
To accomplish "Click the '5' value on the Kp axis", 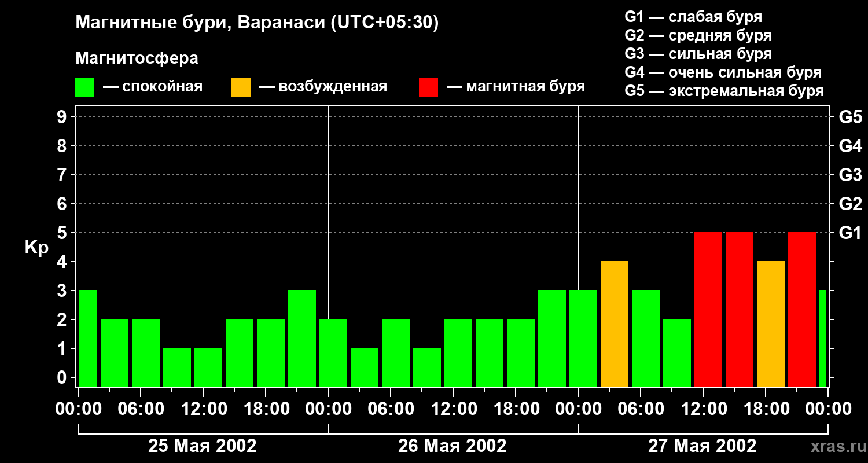I will point(63,233).
